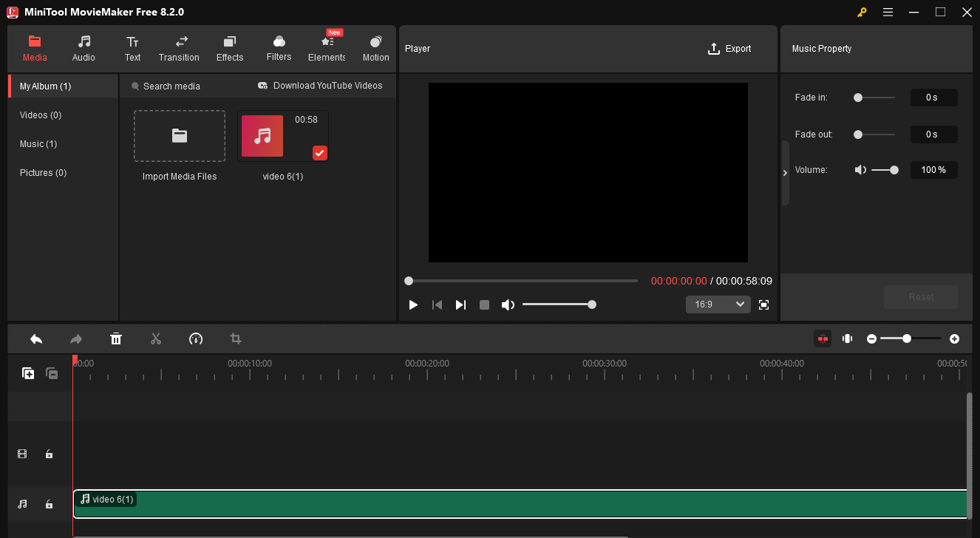
Task: Delete the selected clip with trash icon
Action: click(x=116, y=338)
